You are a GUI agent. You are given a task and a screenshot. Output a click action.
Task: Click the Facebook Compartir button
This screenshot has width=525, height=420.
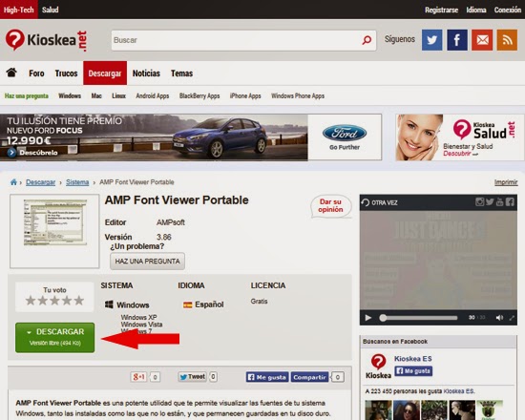(x=309, y=377)
